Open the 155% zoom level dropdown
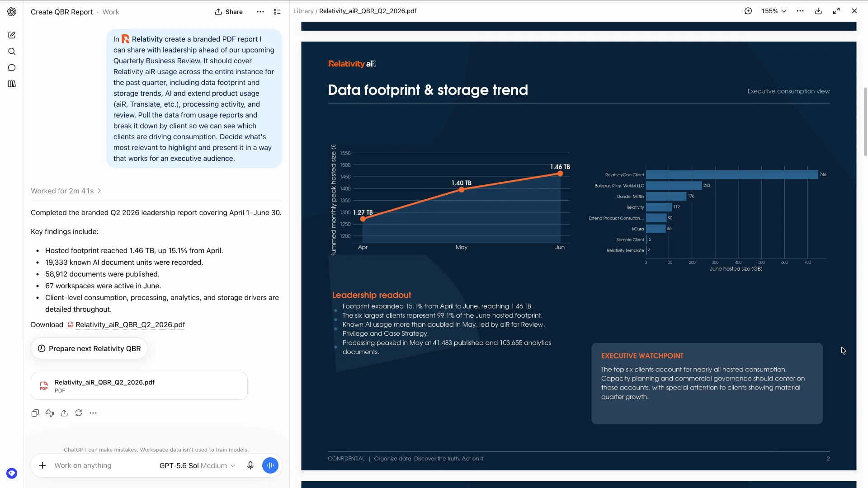Screen dimensions: 868x488 (774, 11)
